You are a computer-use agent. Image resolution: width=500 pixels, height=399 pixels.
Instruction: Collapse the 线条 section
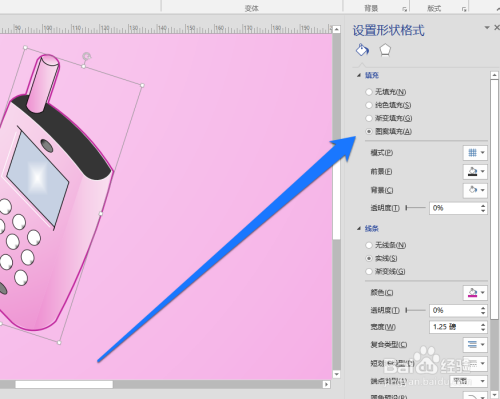pyautogui.click(x=359, y=228)
